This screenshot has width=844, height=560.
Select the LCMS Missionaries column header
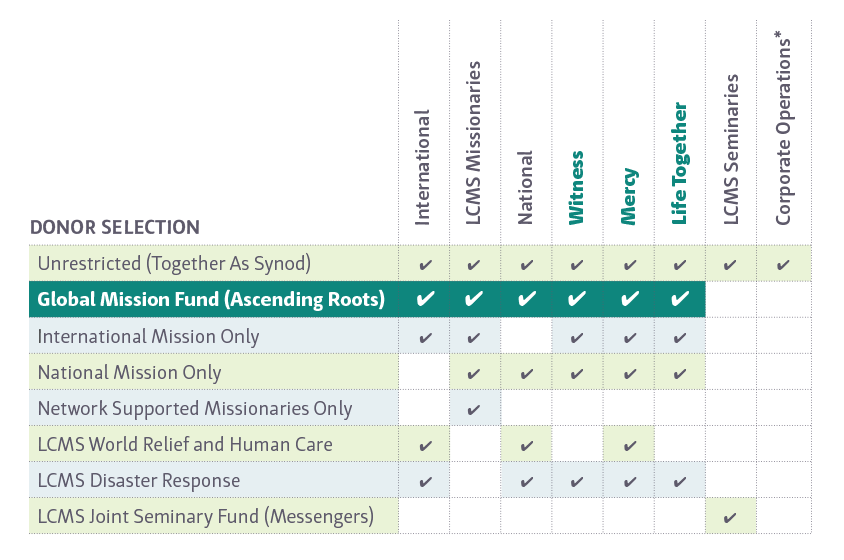click(475, 143)
